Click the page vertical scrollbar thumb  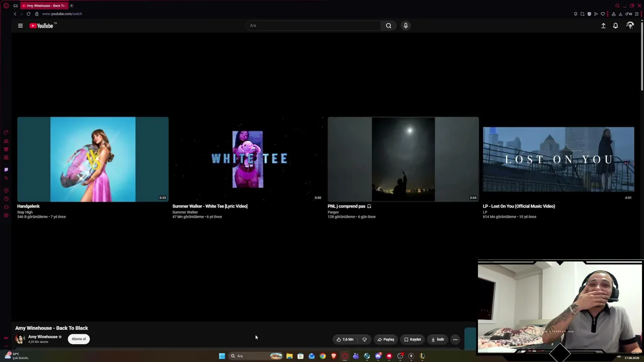coord(642,55)
